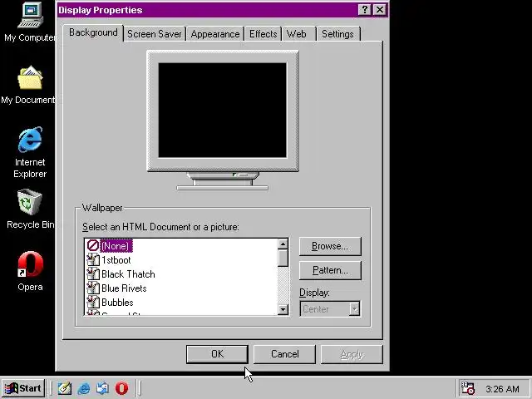Click the Cancel button
532x399 pixels.
point(284,354)
